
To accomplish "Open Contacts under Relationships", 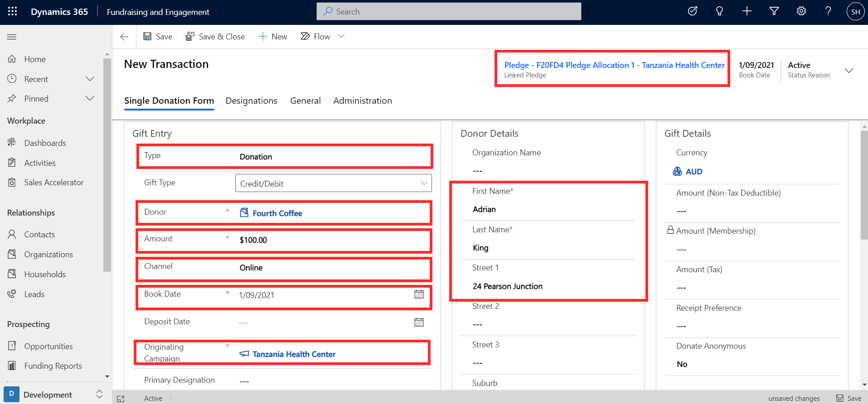I will click(39, 235).
